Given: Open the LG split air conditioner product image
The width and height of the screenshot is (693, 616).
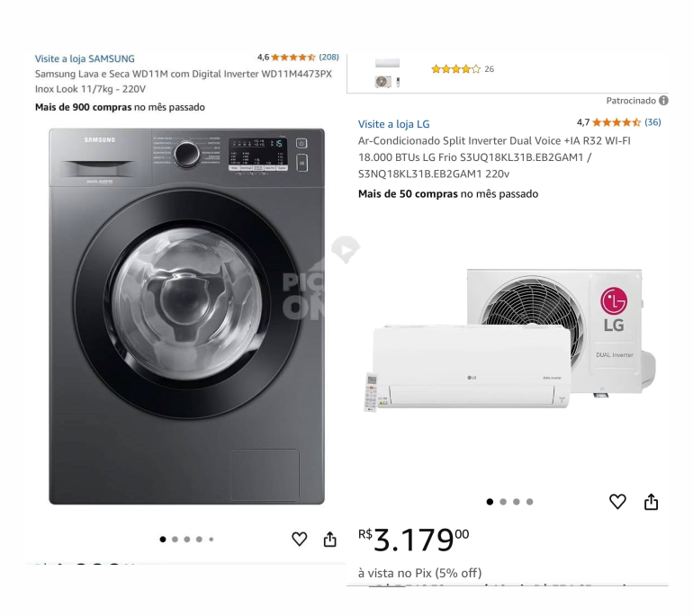Looking at the screenshot, I should pyautogui.click(x=509, y=340).
